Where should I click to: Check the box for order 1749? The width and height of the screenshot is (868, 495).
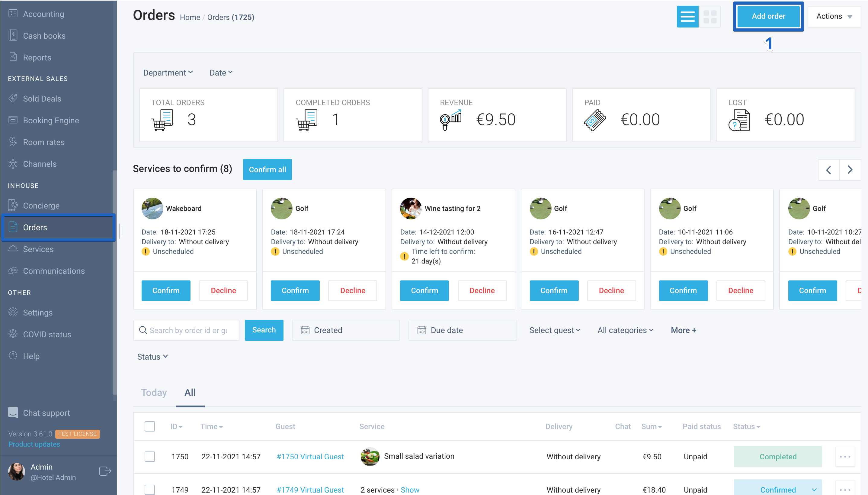pyautogui.click(x=150, y=490)
